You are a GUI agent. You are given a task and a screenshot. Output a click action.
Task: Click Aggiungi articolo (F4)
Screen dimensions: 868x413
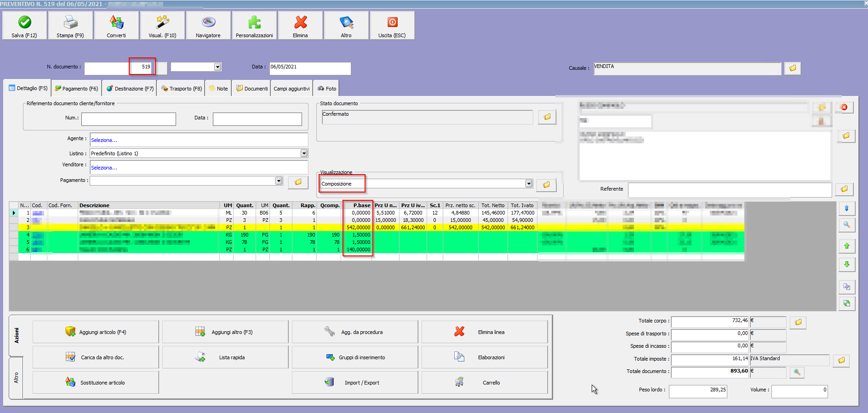pos(96,332)
